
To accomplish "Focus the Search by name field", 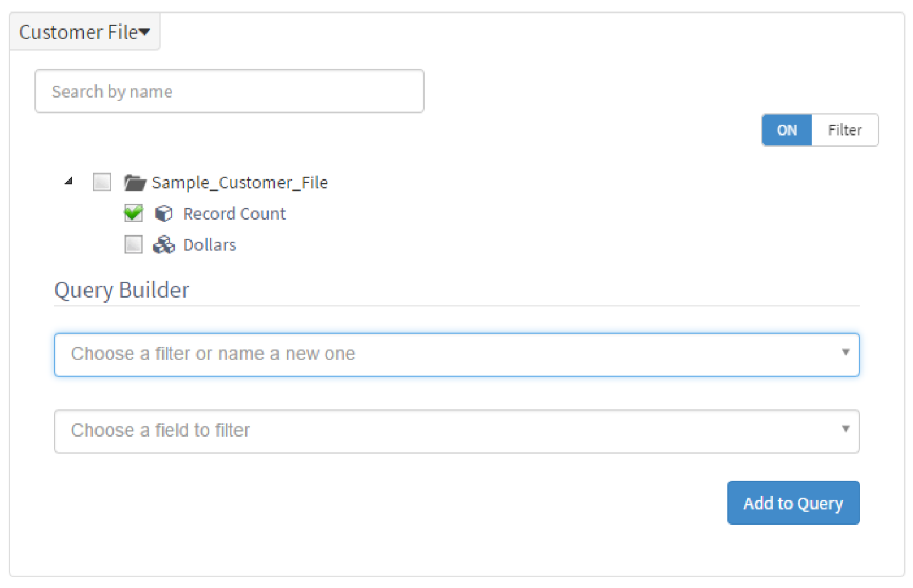I will 229,91.
